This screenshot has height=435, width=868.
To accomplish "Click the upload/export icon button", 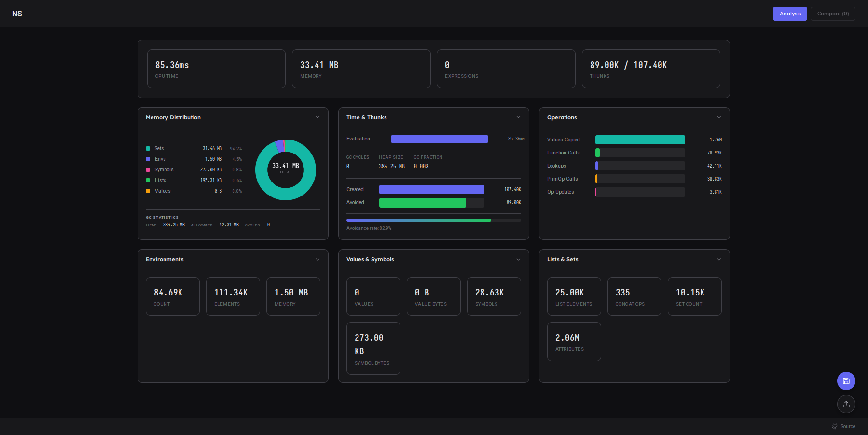I will coord(846,404).
